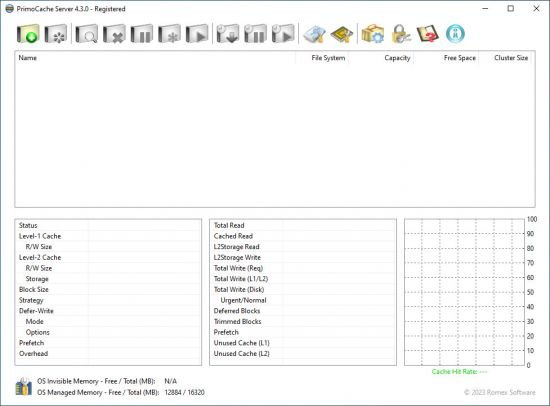The image size is (550, 406).
Task: Open the padlock license icon
Action: pos(400,34)
